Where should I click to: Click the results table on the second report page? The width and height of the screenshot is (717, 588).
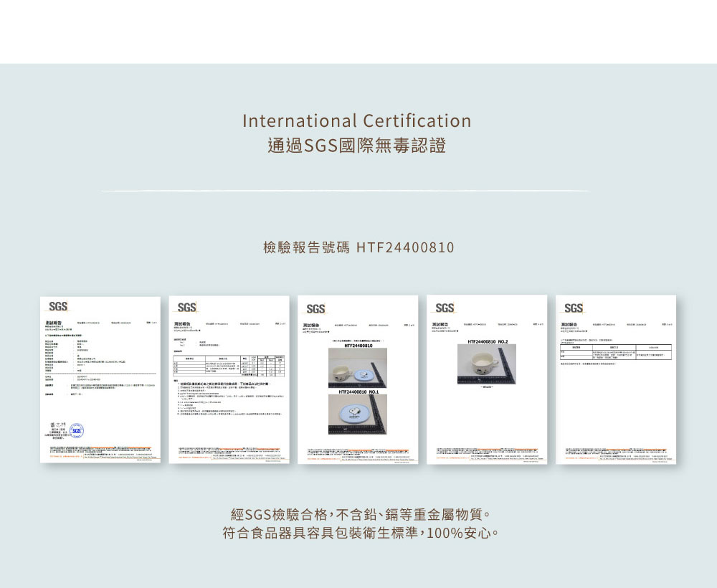pos(229,366)
